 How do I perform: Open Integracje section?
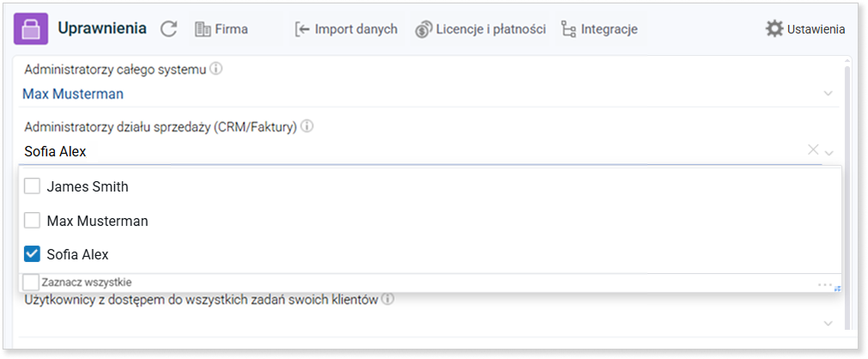point(599,29)
